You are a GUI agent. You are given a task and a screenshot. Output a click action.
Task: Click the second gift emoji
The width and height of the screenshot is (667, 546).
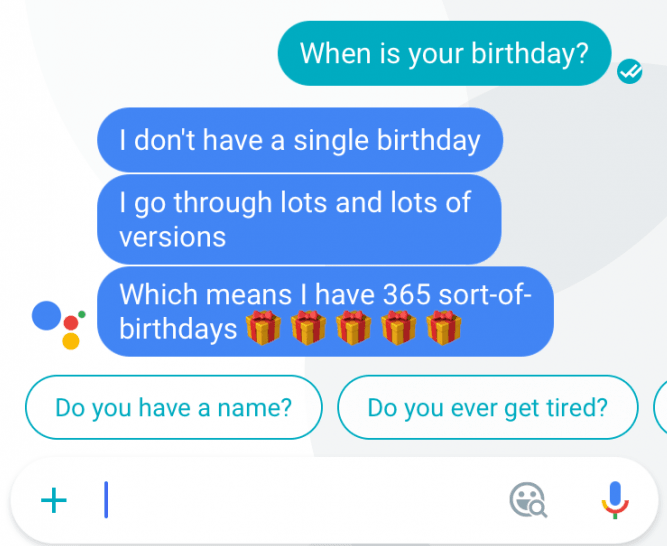[309, 328]
